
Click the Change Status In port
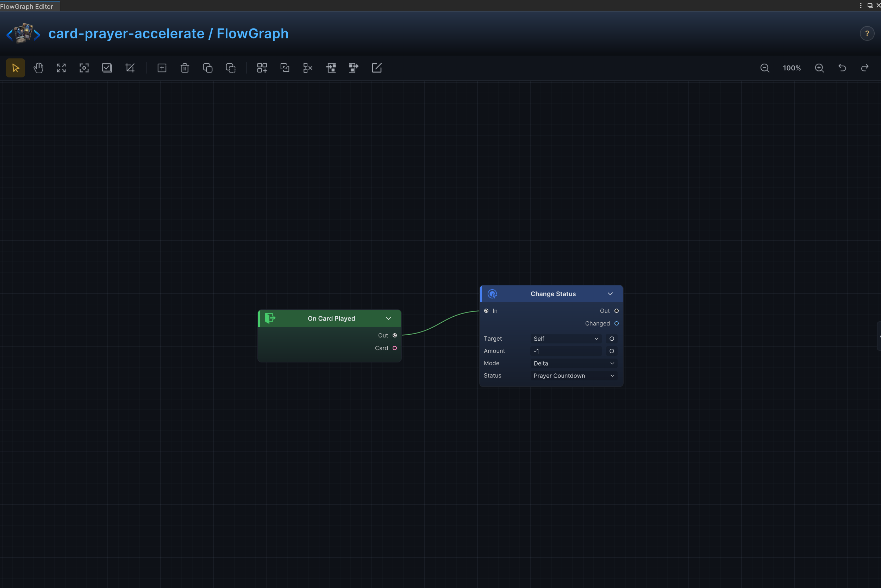point(486,311)
